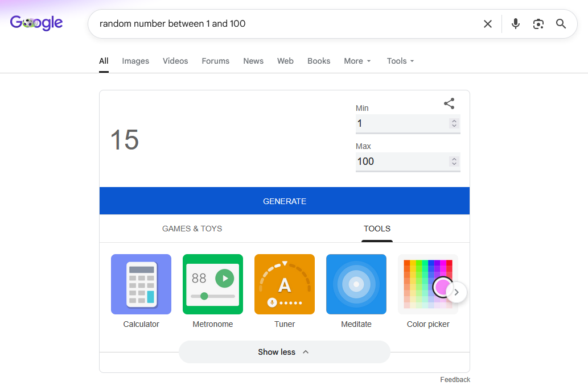This screenshot has width=588, height=390.
Task: Collapse tools with Show less
Action: click(285, 352)
